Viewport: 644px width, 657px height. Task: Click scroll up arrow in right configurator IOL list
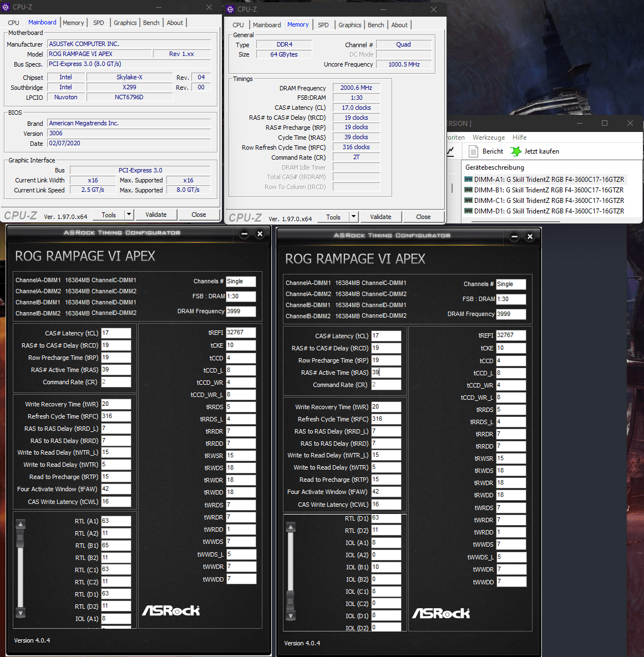291,527
